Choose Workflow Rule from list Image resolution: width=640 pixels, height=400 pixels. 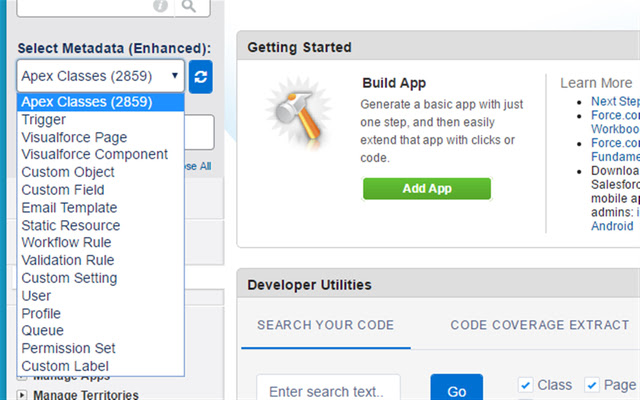point(66,243)
